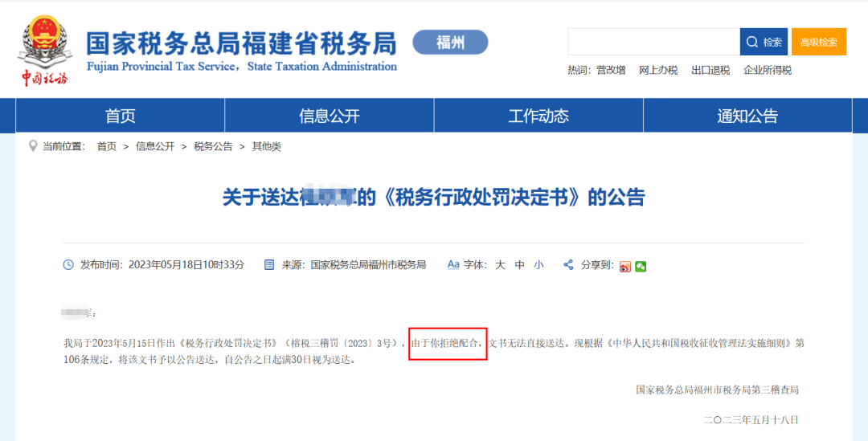
Task: Open the 信息公开 navigation tab
Action: [330, 116]
